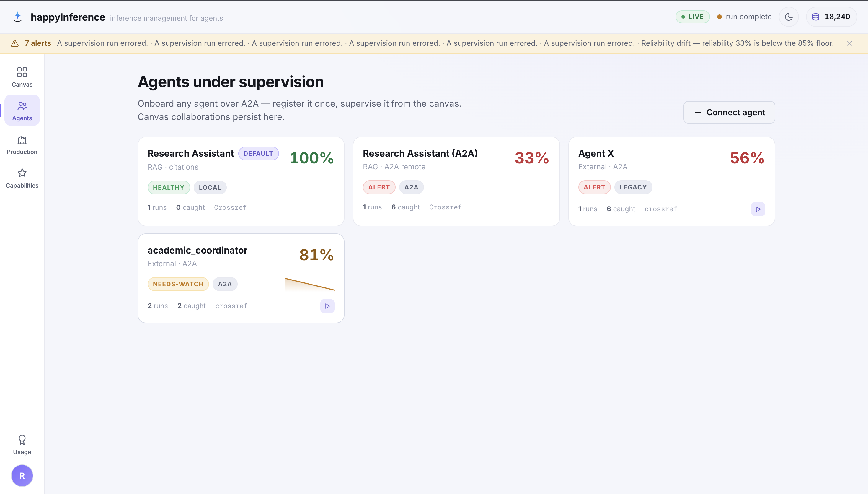The image size is (868, 494).
Task: Open the Canvas sidebar view
Action: pyautogui.click(x=22, y=77)
